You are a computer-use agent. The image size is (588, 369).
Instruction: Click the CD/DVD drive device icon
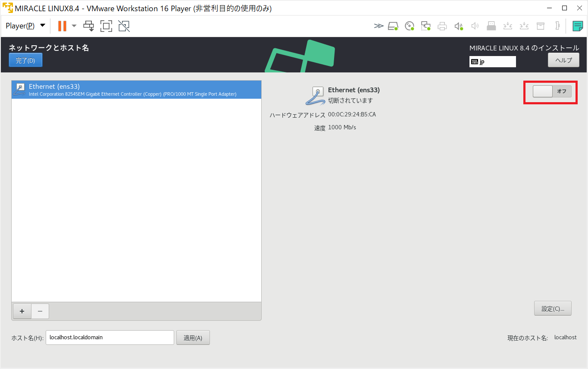click(x=410, y=26)
